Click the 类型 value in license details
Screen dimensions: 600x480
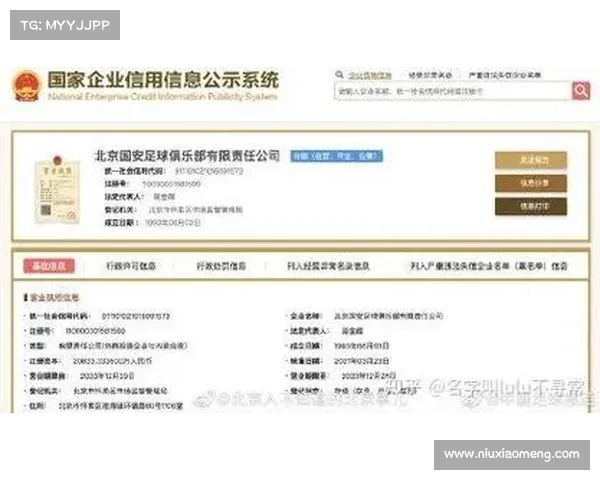[122, 346]
